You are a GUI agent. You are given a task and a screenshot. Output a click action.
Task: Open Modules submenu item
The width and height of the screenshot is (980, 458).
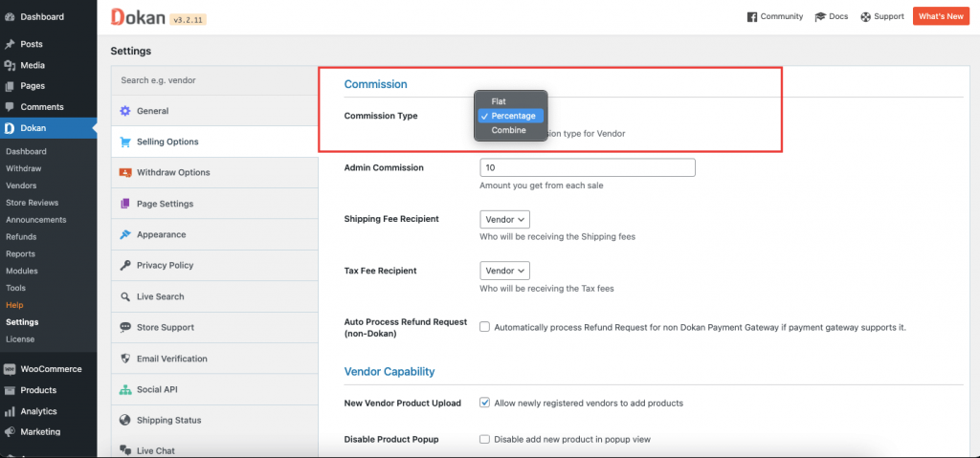(22, 272)
